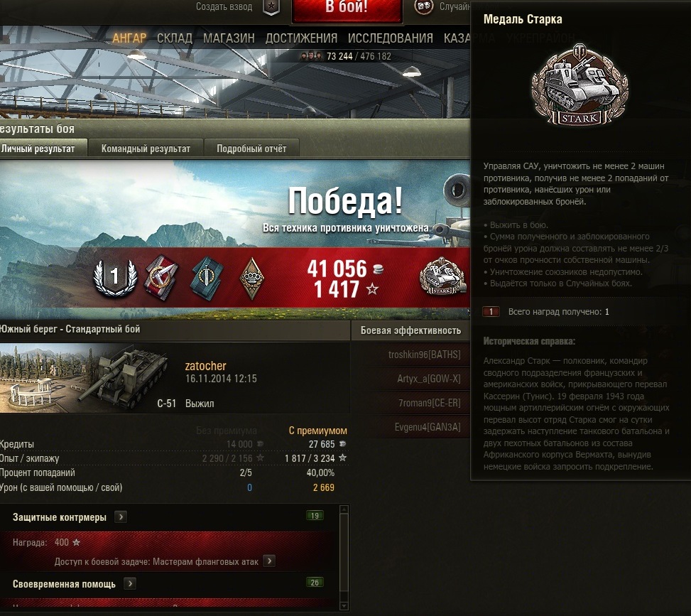The width and height of the screenshot is (691, 616).
Task: Click the first-class laurel badge with number 1
Action: (115, 277)
